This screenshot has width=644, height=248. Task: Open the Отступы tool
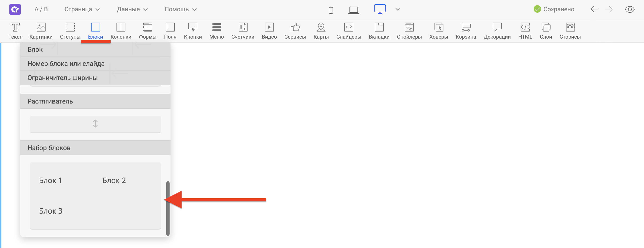coord(70,31)
